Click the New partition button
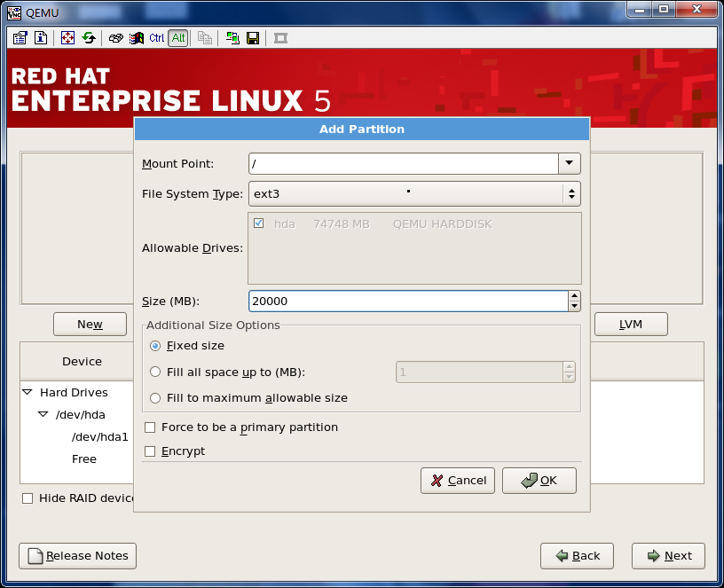724x588 pixels. coord(90,324)
